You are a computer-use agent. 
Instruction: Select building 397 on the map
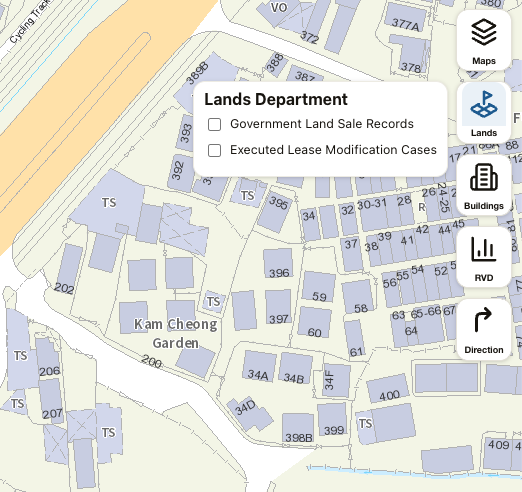point(278,307)
